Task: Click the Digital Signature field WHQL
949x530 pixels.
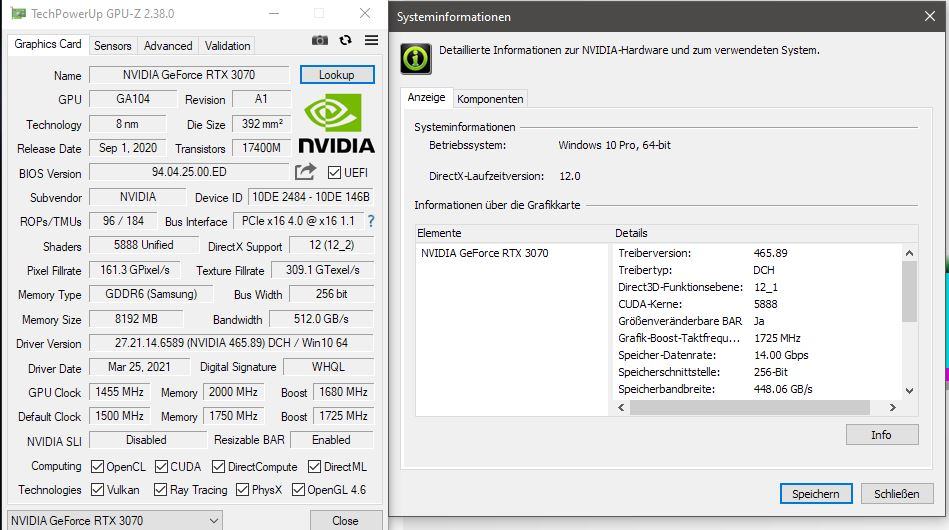Action: click(x=329, y=367)
